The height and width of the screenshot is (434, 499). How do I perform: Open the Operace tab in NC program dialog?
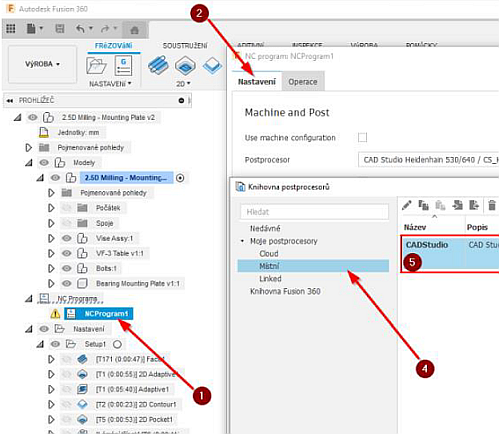point(303,82)
